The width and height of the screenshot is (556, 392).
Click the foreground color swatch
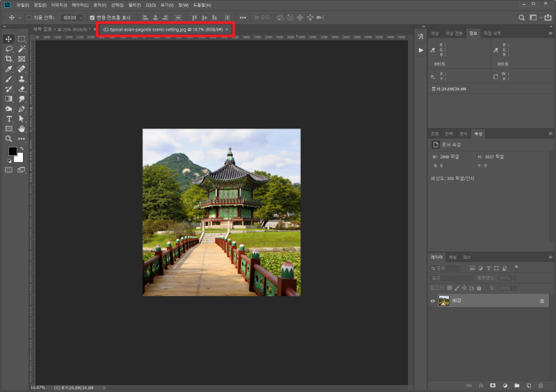13,151
